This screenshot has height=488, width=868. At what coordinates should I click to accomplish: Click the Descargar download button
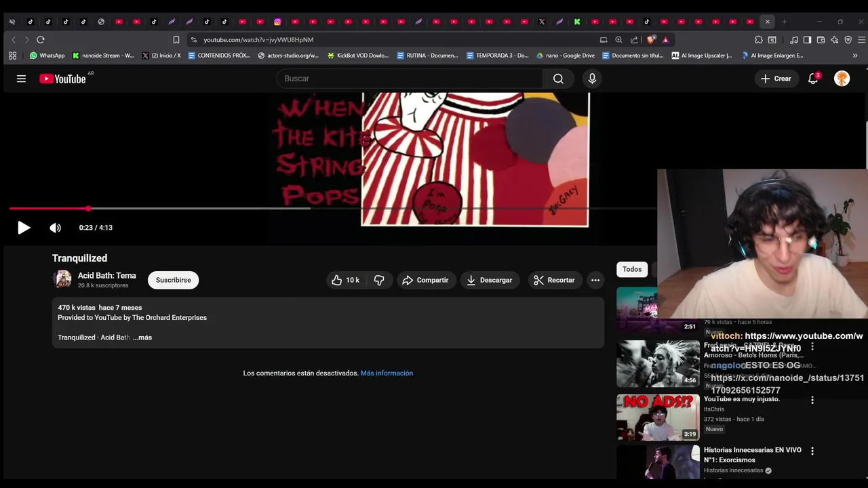click(x=490, y=280)
